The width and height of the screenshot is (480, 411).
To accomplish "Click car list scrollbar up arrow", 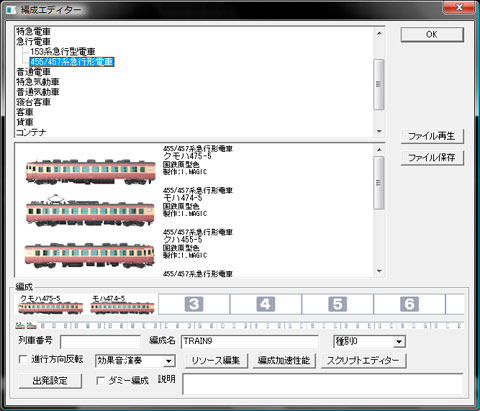I will (x=379, y=150).
